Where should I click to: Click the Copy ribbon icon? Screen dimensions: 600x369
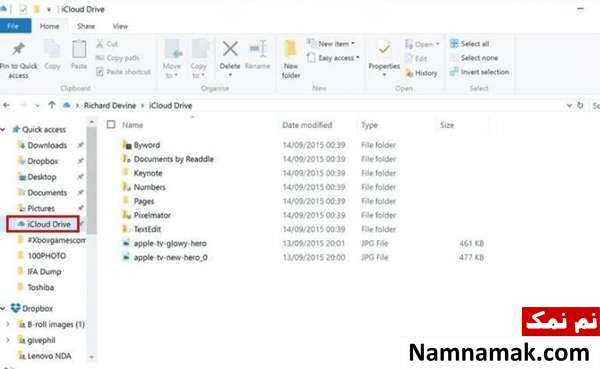tap(52, 50)
